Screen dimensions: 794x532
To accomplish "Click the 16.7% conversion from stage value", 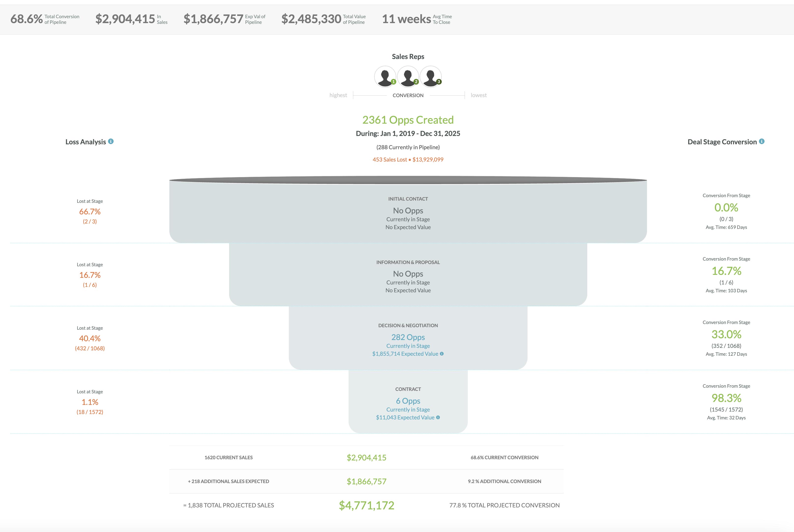I will click(x=726, y=271).
